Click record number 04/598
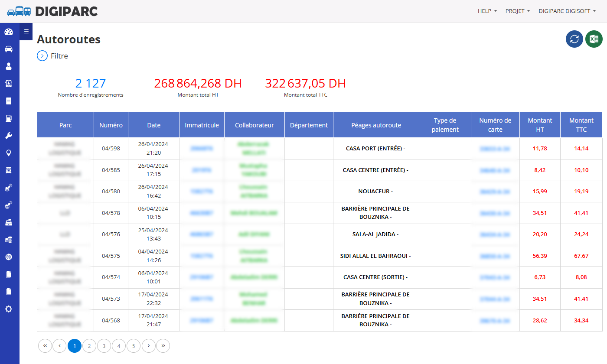This screenshot has width=607, height=364. (x=111, y=149)
